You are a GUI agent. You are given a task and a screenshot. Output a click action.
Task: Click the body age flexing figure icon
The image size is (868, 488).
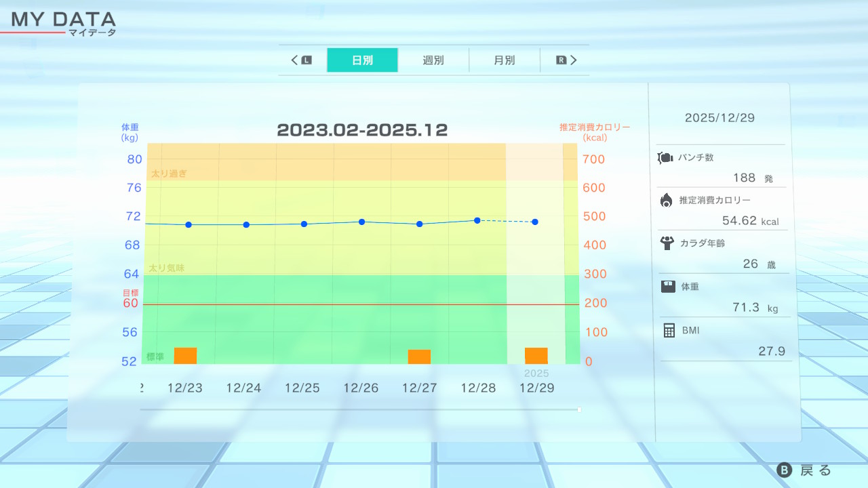(667, 243)
